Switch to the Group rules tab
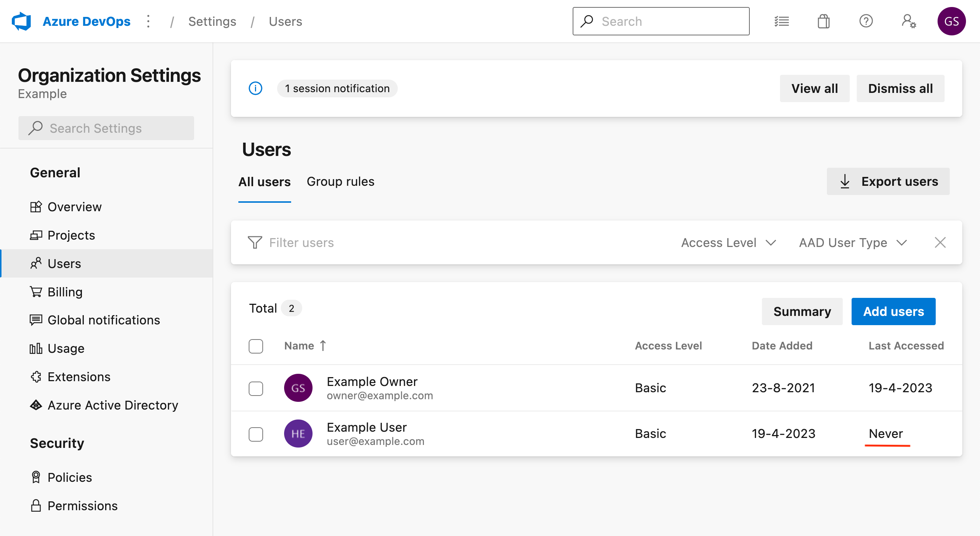 pos(341,182)
